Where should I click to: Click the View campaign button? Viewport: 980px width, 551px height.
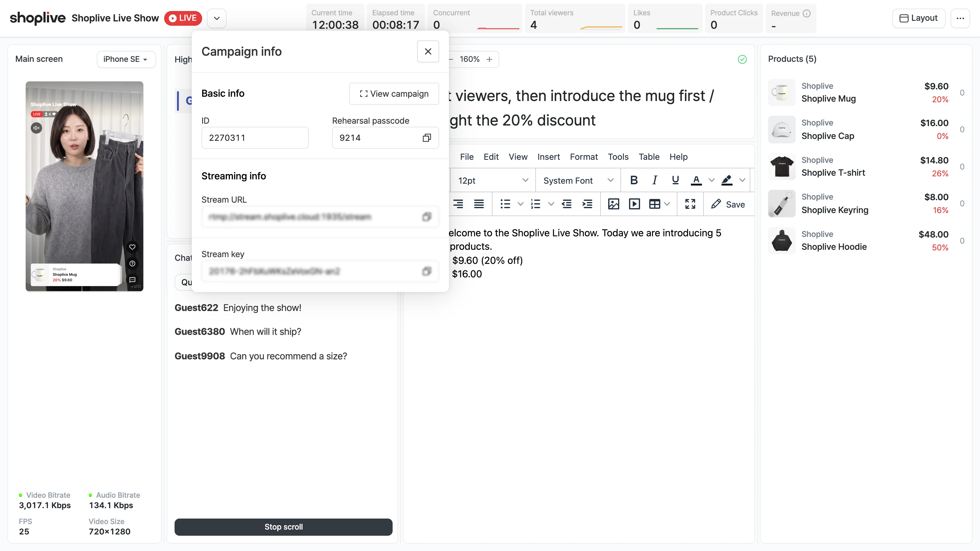point(394,94)
